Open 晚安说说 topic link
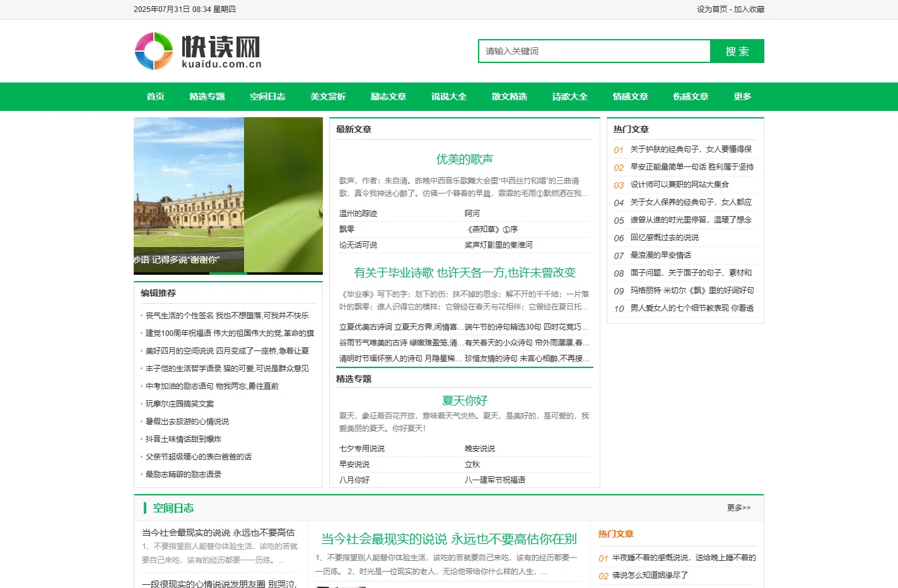The image size is (898, 588). (480, 449)
